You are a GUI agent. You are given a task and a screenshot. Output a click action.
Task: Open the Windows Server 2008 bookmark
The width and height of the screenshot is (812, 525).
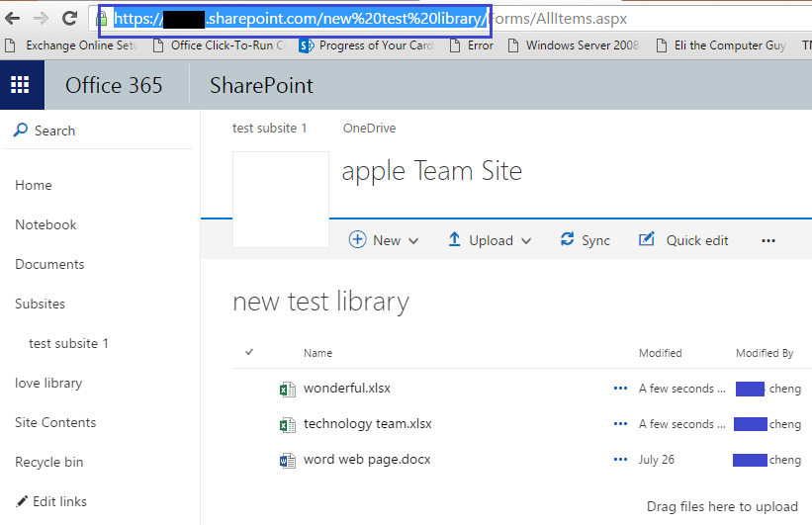(574, 45)
